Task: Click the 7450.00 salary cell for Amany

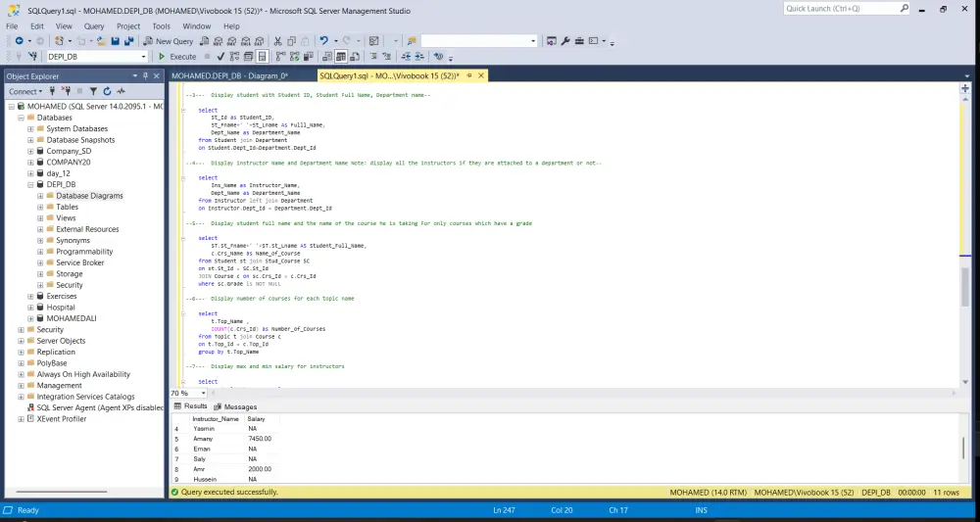Action: coord(260,439)
